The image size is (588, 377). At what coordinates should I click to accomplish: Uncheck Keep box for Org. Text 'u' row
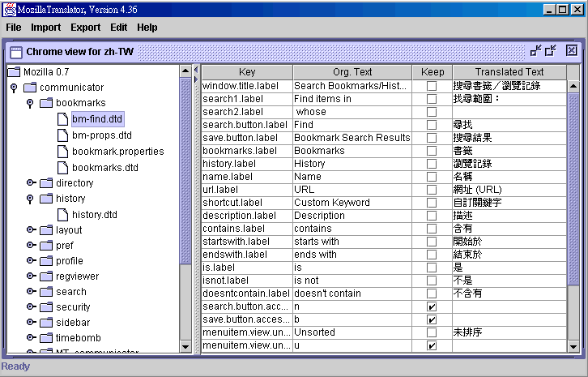tap(432, 345)
